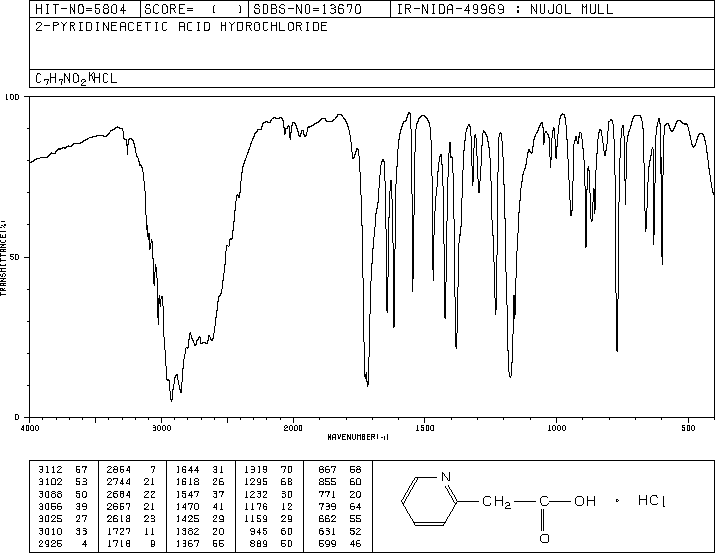This screenshot has width=715, height=553.
Task: Click the CH2 group in the structure
Action: pos(497,501)
